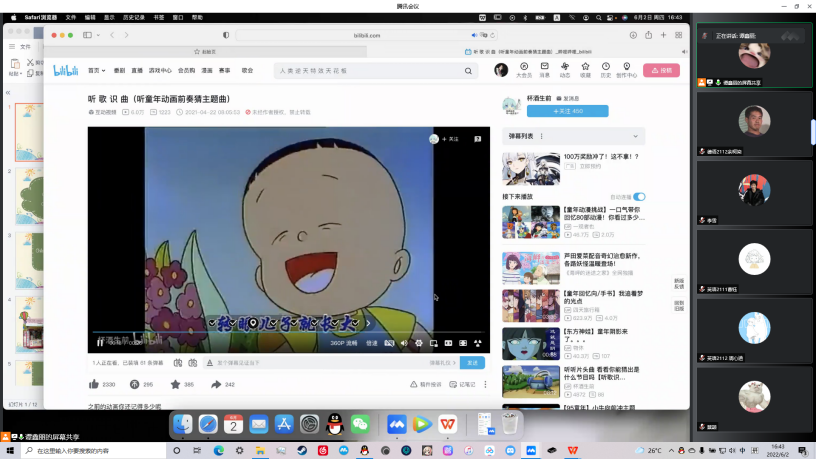This screenshot has width=816, height=459.
Task: Expand the danmaku list (弹幕列表) panel
Action: coord(573,136)
